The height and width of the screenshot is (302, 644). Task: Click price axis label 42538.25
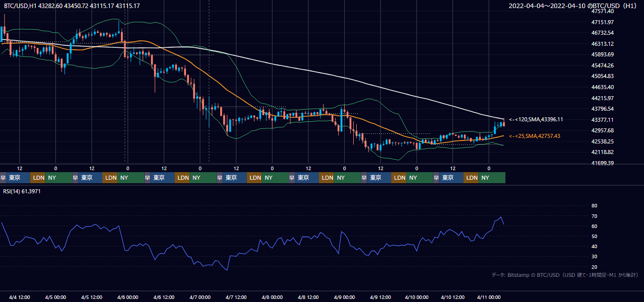pyautogui.click(x=603, y=141)
